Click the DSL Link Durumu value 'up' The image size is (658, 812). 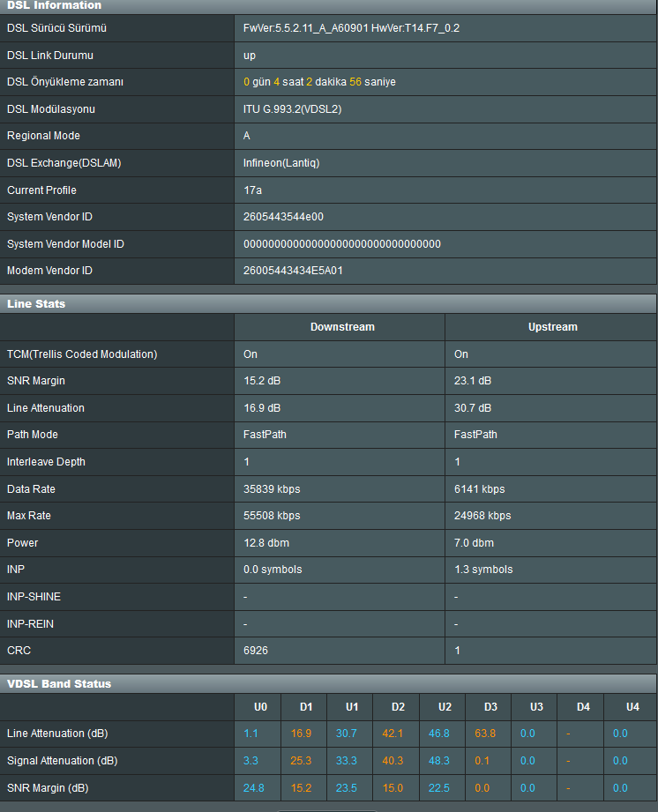click(x=250, y=56)
